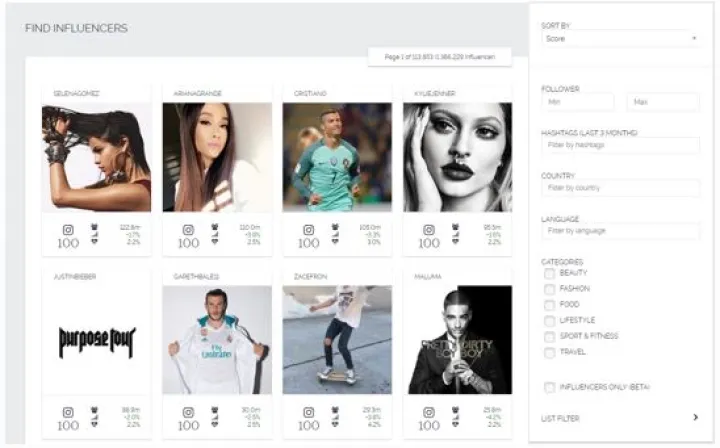
Task: Focus the Filter by hashtags input
Action: click(619, 146)
